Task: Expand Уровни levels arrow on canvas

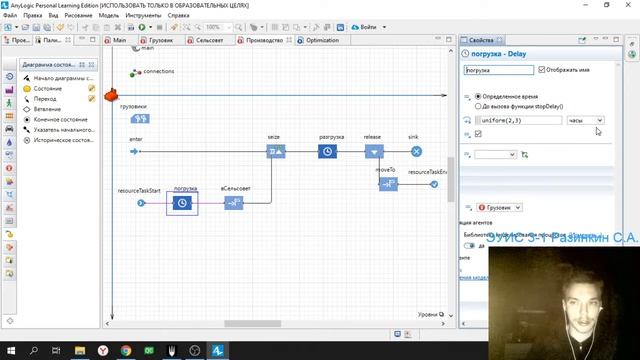Action: pos(451,315)
